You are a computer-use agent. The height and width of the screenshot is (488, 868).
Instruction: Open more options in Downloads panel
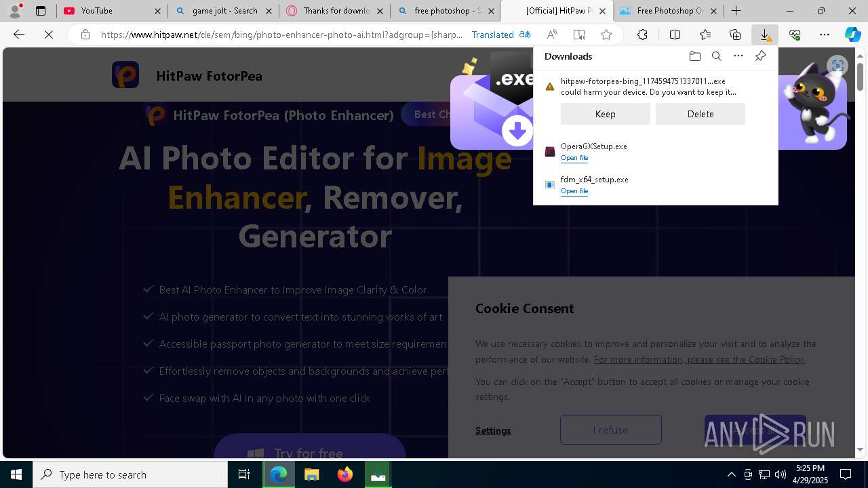click(738, 56)
